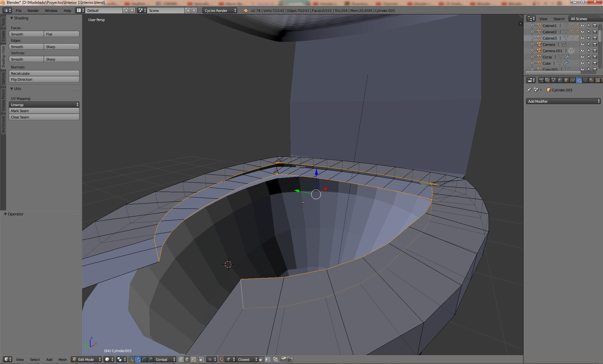Open the Cycles Render engine dropdown
Image resolution: width=603 pixels, height=364 pixels.
pos(220,10)
